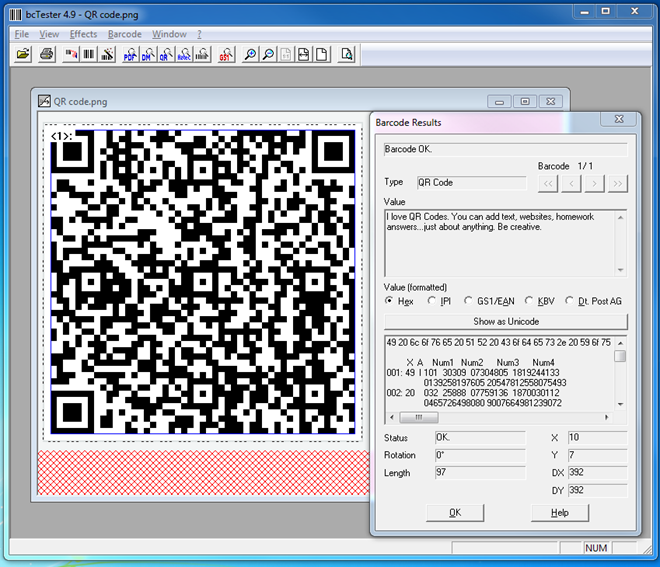Zoom out with the minus magnifier
Image resolution: width=660 pixels, height=567 pixels.
268,54
